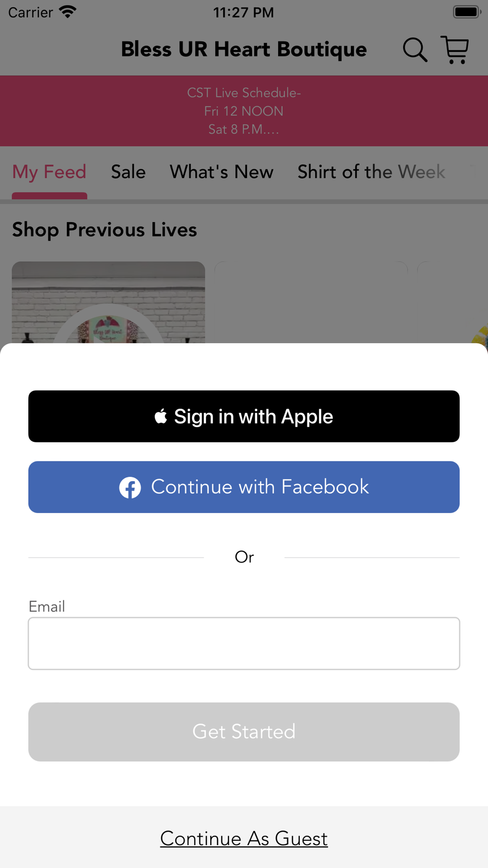Play the previous live video thumbnail
The width and height of the screenshot is (488, 868).
[x=108, y=302]
